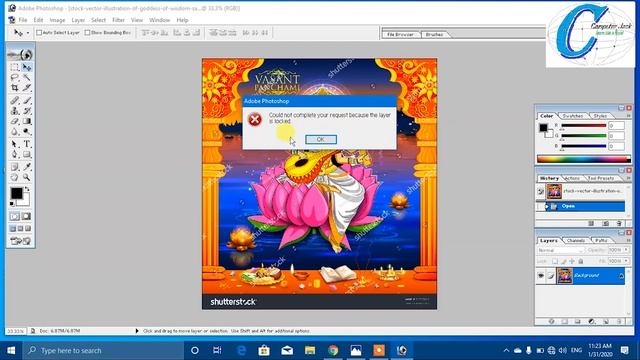
Task: Toggle lock transparent pixels in Layers
Action: coord(555,261)
